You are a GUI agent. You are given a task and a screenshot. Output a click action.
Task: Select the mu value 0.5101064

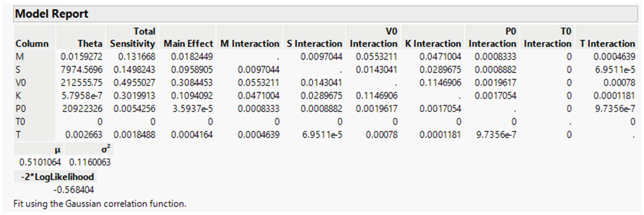(40, 162)
